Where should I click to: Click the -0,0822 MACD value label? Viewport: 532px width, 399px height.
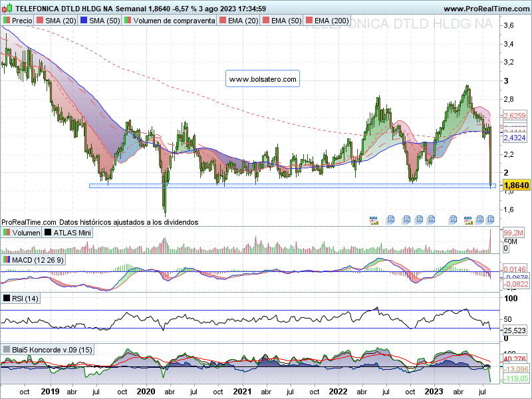coord(516,284)
